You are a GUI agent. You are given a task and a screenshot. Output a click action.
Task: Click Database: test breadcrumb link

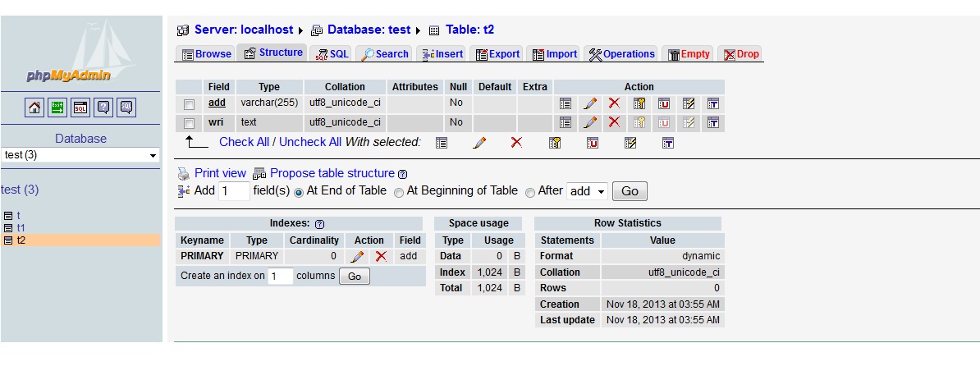pos(369,30)
